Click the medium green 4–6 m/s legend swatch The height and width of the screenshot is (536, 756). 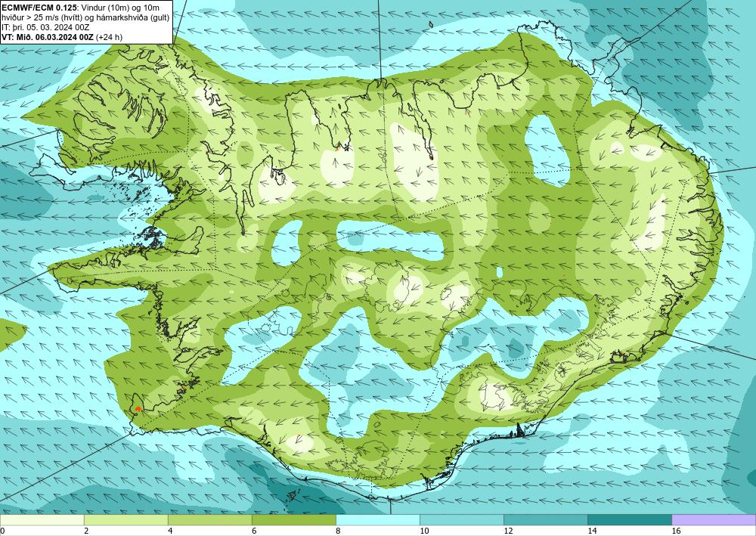pyautogui.click(x=209, y=519)
